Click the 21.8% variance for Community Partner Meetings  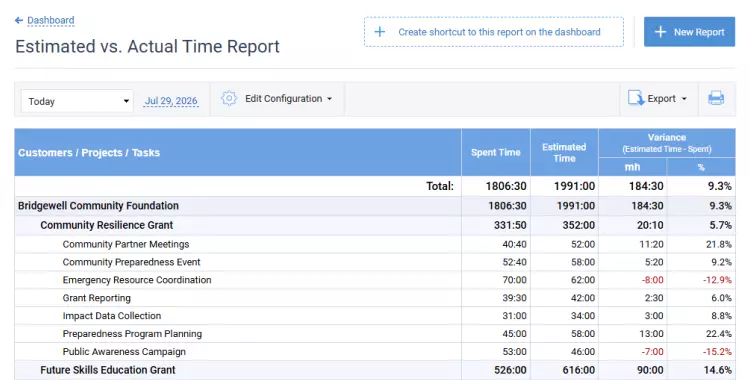point(719,244)
